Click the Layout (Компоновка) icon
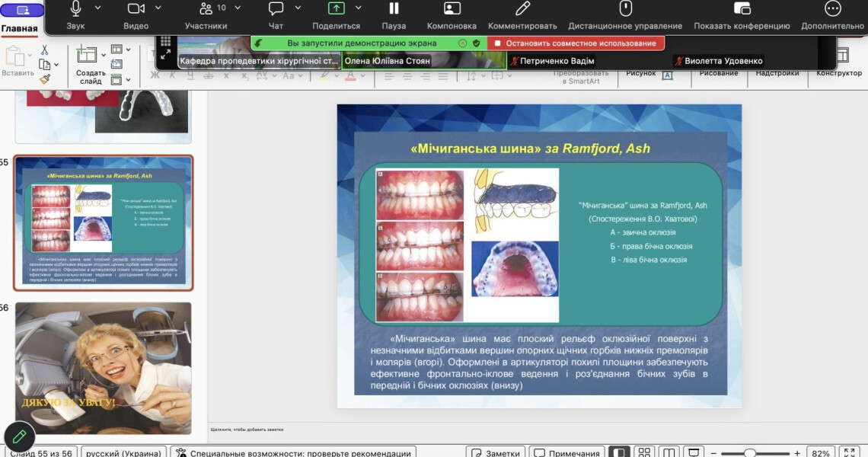Image resolution: width=868 pixels, height=457 pixels. tap(452, 9)
